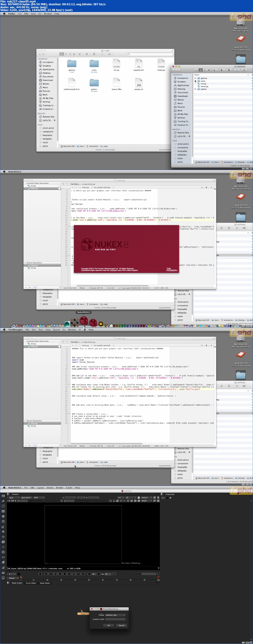Select layout6.xml file in .nuke window

pos(139,65)
